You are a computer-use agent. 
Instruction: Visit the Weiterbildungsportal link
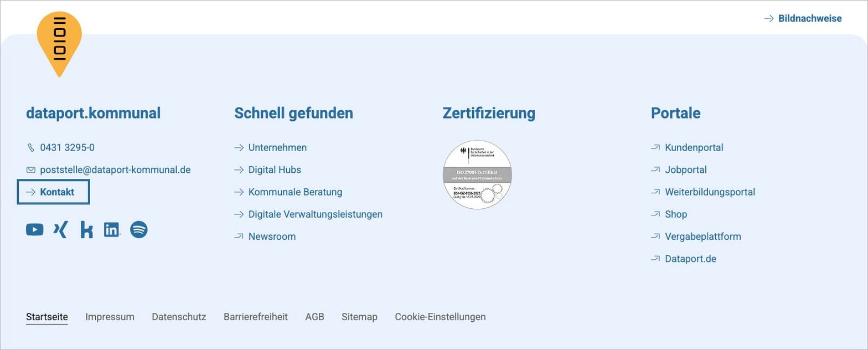[710, 192]
